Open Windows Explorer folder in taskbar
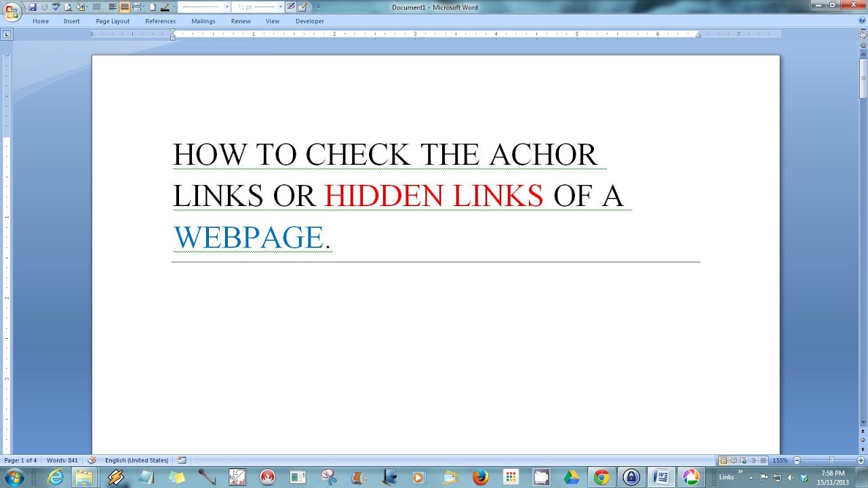 (x=85, y=477)
